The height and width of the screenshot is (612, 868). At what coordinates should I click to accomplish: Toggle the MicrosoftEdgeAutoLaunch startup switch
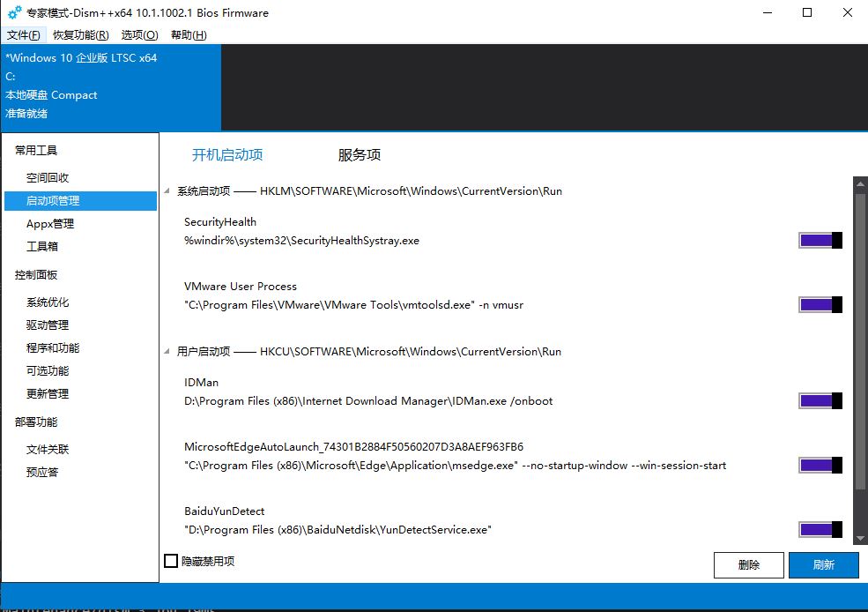pyautogui.click(x=820, y=466)
